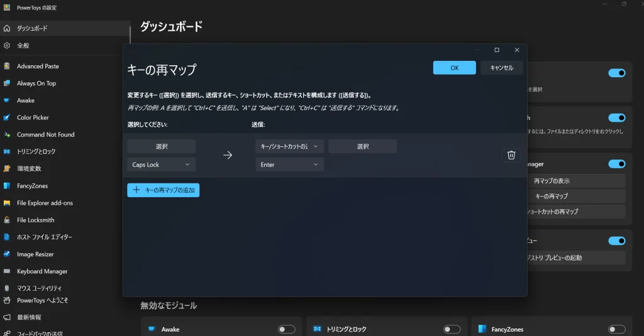Click the Always On Top icon
This screenshot has height=336, width=644.
pyautogui.click(x=7, y=83)
